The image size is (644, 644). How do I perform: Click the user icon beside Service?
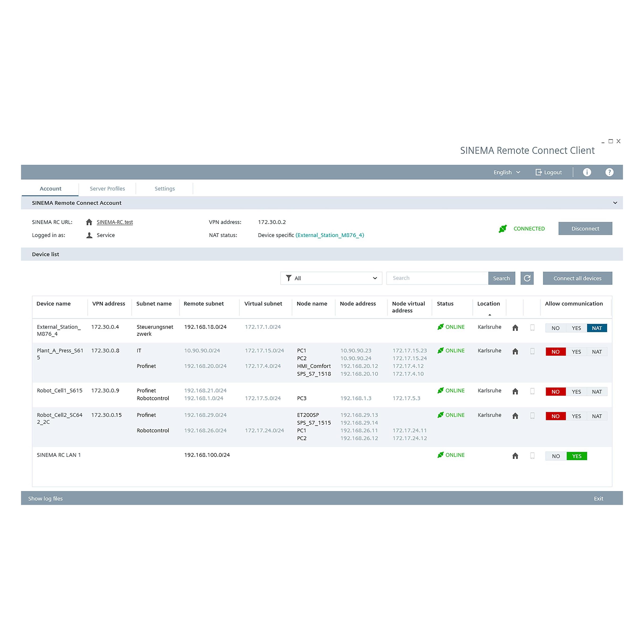click(89, 235)
